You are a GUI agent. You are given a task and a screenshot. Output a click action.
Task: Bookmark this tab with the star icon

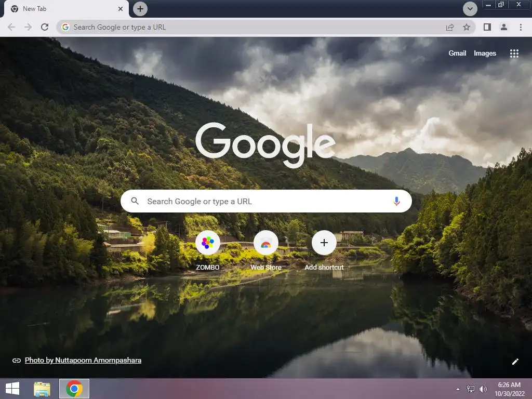pyautogui.click(x=467, y=27)
